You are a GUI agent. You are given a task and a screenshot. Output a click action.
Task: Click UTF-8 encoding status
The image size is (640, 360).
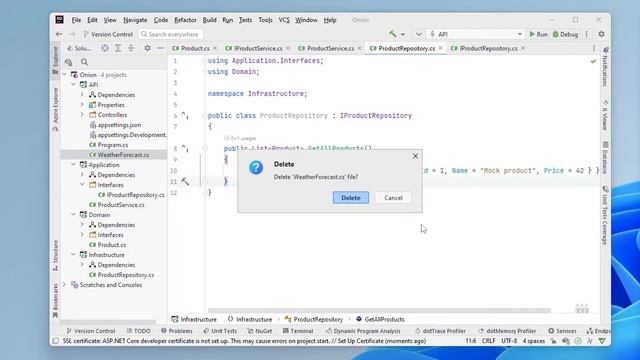pos(509,341)
